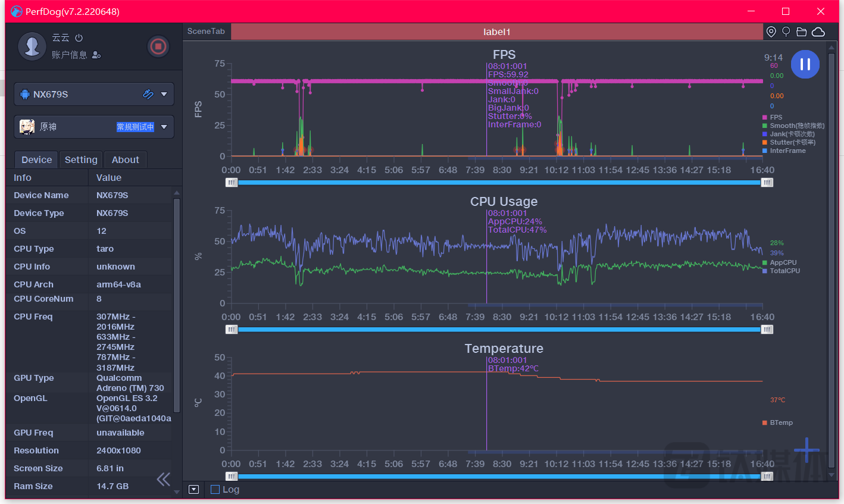Click the marker pin icon in the top bar
The image size is (844, 504).
pos(786,32)
